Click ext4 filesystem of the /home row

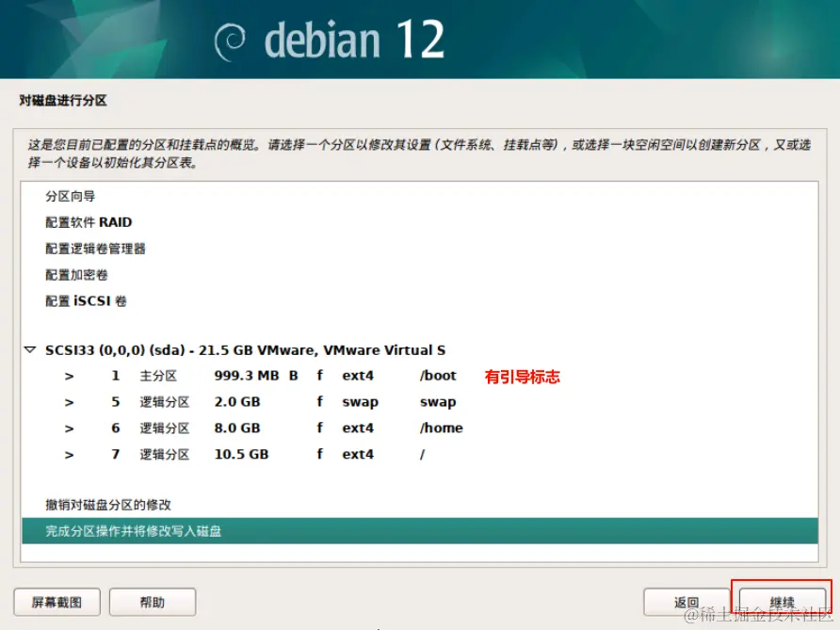tap(358, 428)
